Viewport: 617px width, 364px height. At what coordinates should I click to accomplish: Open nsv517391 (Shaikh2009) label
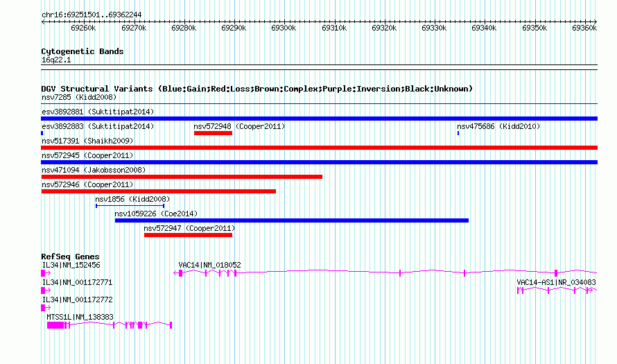point(87,141)
